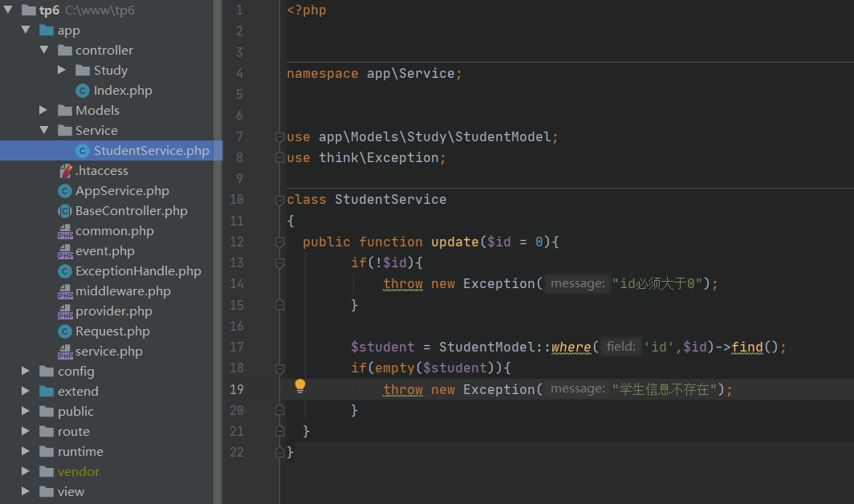Expand the runtime folder arrow
Screen dimensions: 854x504
tap(25, 451)
